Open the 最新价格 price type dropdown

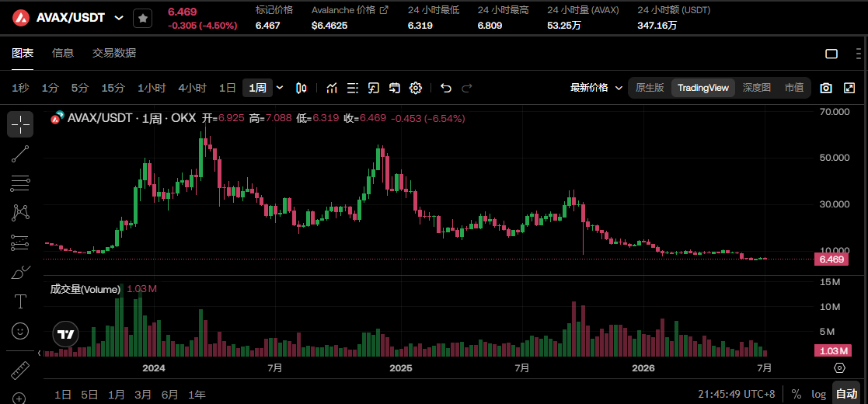click(596, 88)
